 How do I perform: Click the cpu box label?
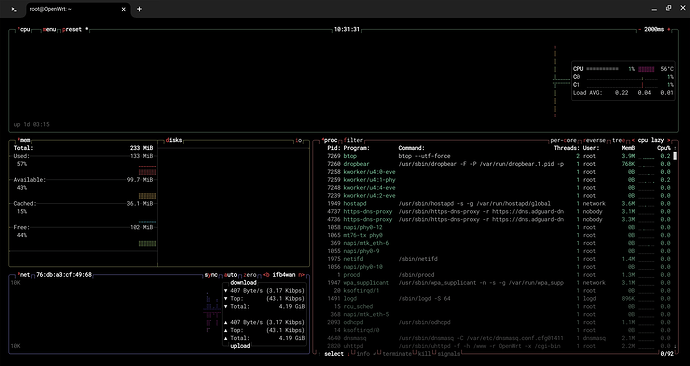click(25, 29)
